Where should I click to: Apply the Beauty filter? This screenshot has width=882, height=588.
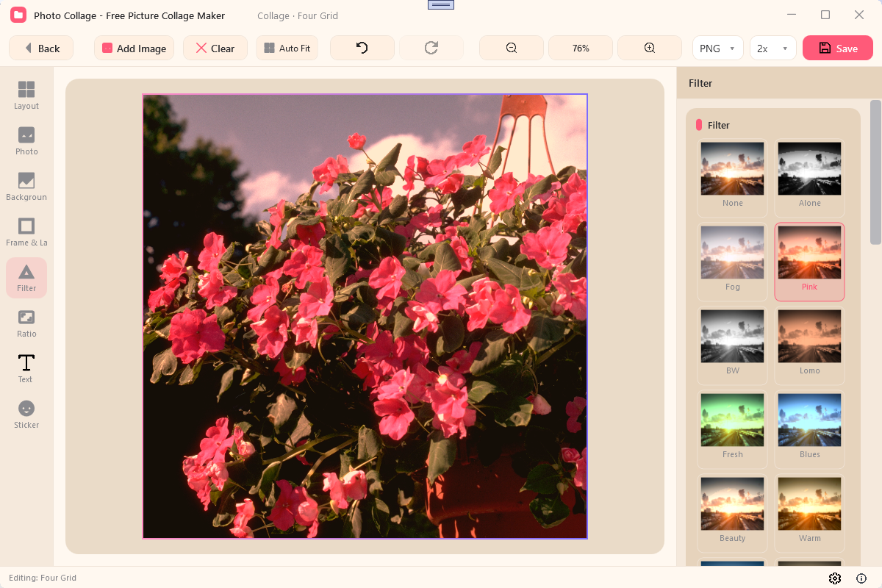[x=732, y=512]
